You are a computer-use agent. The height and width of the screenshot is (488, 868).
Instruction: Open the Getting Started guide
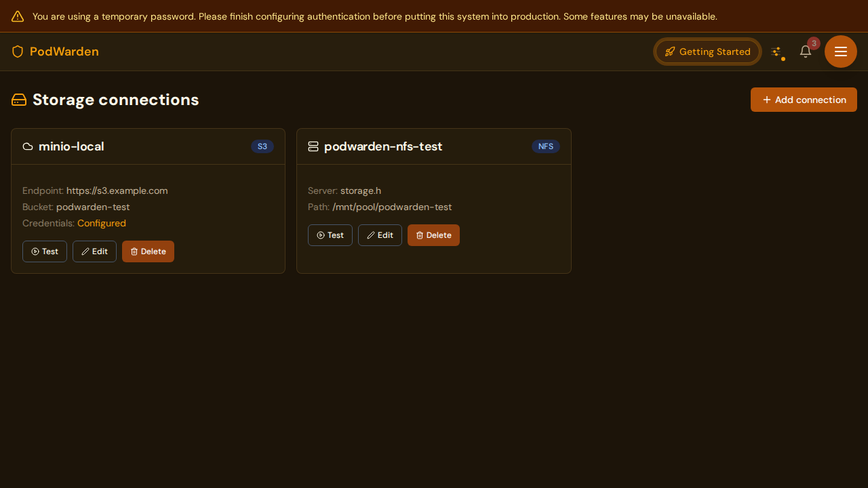click(707, 52)
